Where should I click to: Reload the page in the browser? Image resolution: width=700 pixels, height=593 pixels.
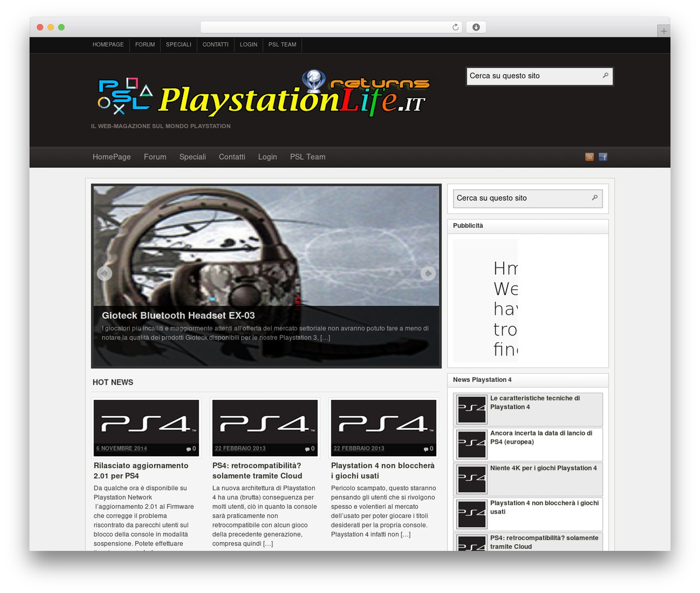(x=456, y=27)
